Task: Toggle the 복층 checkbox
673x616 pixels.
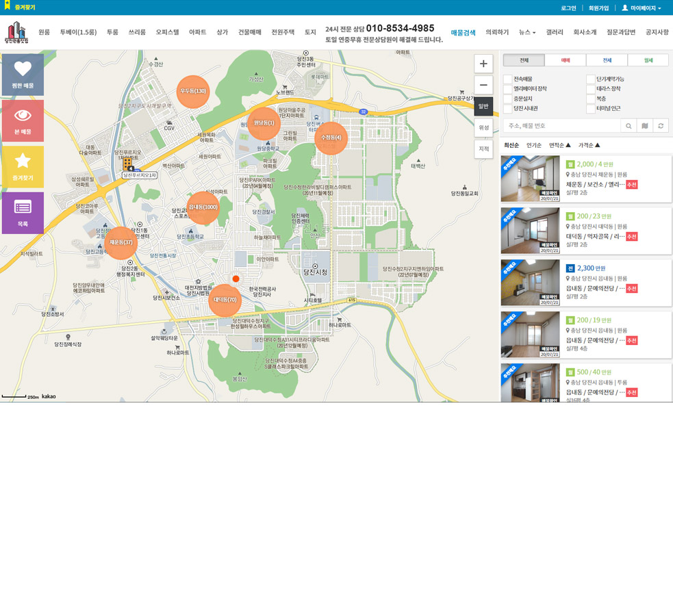Action: (x=591, y=99)
